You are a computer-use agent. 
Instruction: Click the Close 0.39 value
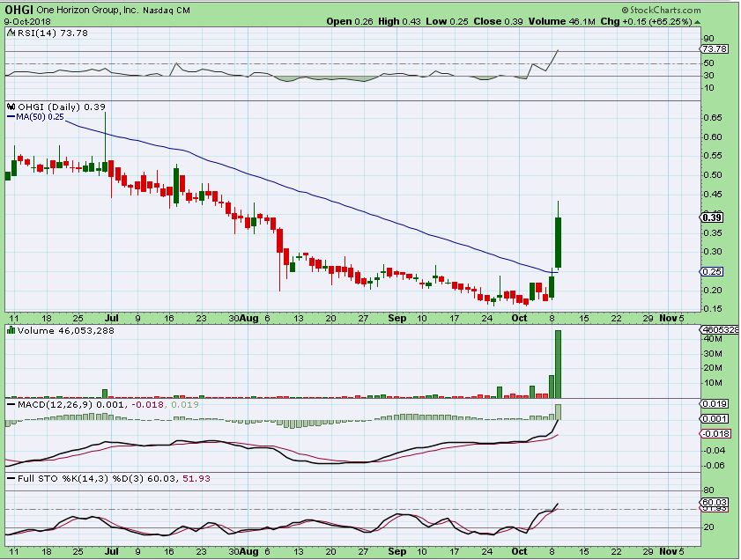498,22
